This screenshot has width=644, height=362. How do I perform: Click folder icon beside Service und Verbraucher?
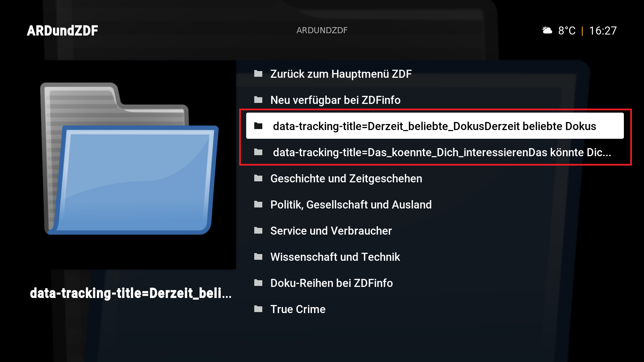click(x=258, y=230)
